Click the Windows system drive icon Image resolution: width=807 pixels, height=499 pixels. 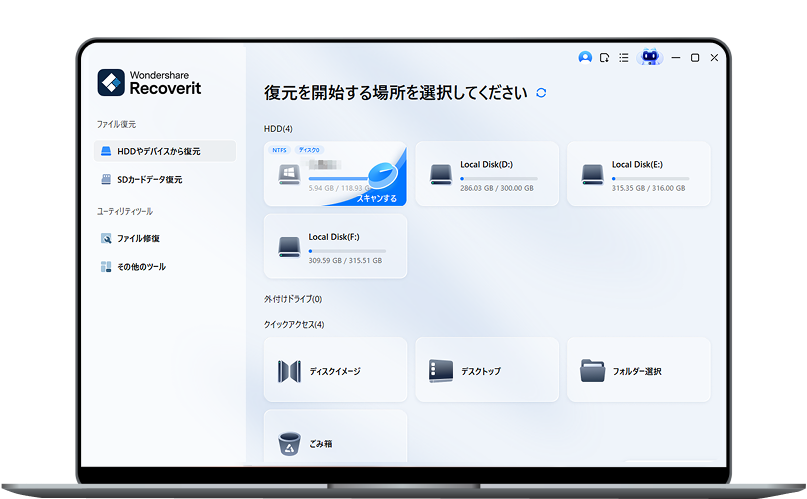(289, 174)
